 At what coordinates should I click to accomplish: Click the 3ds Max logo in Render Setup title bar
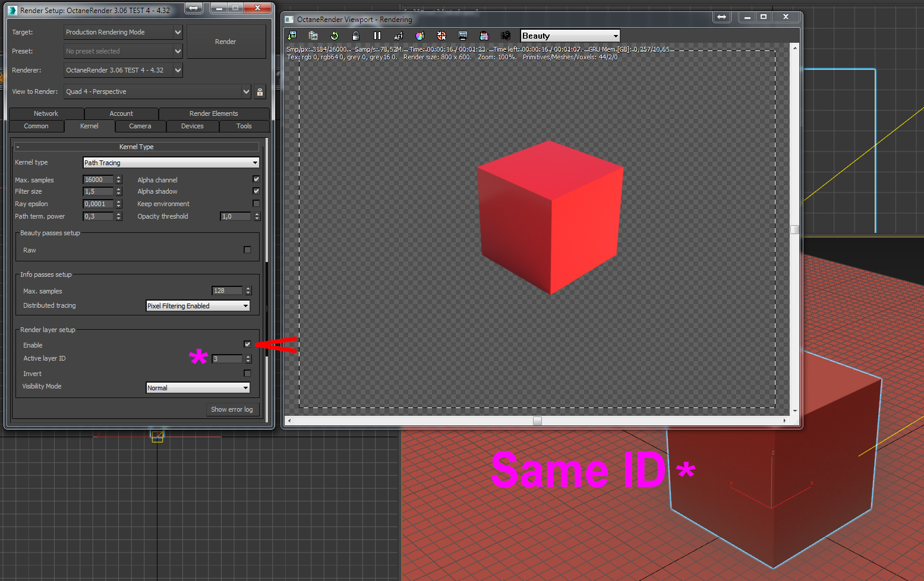tap(12, 10)
